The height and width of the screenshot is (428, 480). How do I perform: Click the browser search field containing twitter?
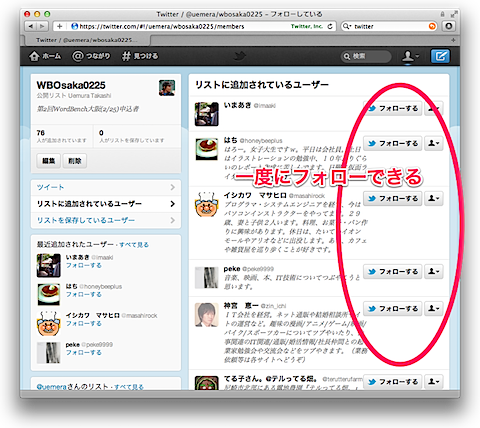click(389, 26)
